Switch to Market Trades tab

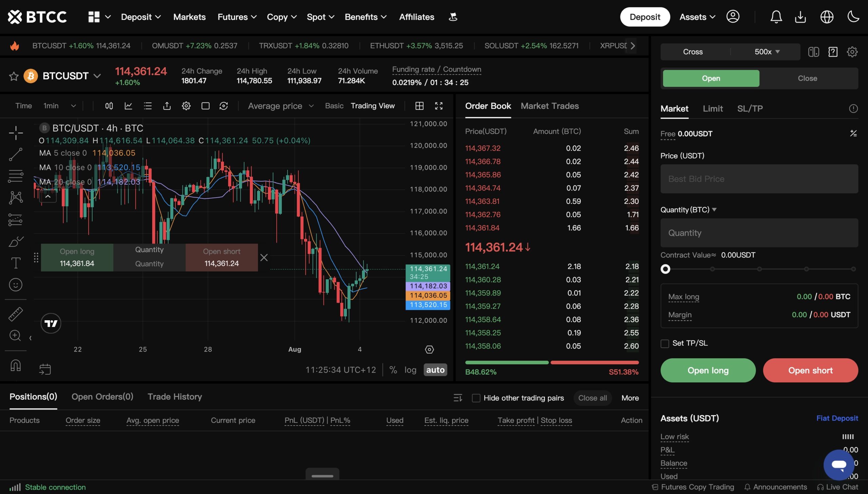click(x=550, y=106)
